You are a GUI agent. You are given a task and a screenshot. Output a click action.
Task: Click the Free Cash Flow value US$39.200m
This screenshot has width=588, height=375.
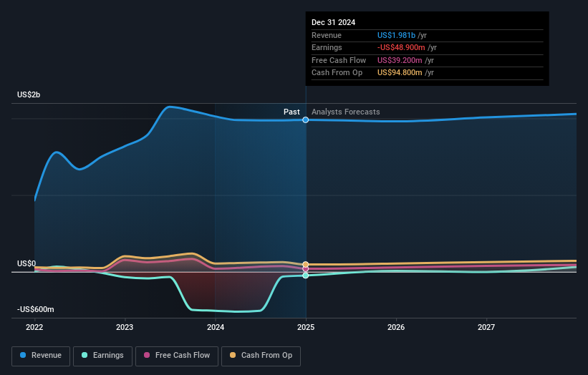pyautogui.click(x=400, y=60)
